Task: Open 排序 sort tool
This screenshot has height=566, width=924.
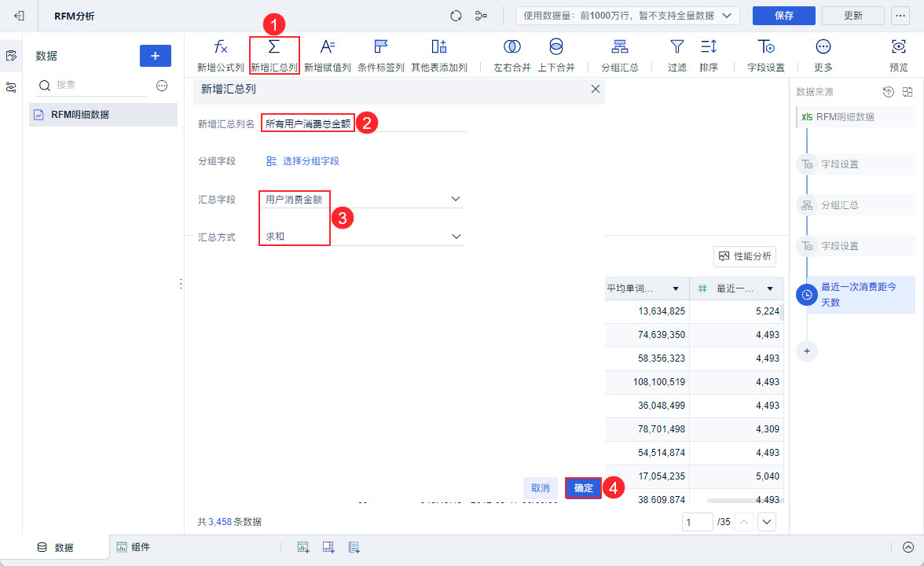Action: point(709,55)
